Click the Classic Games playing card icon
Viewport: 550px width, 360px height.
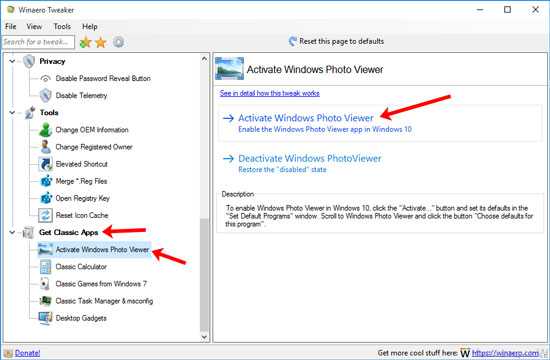click(x=45, y=284)
